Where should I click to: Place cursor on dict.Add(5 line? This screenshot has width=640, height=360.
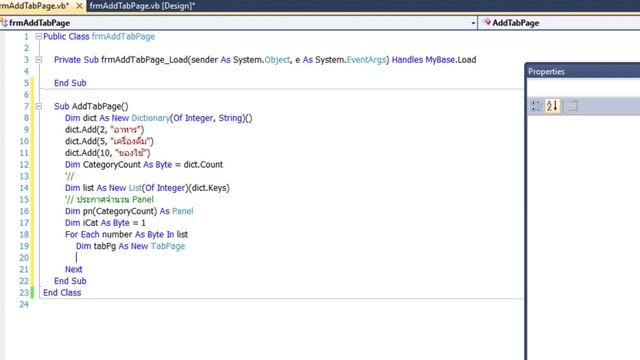coord(109,141)
